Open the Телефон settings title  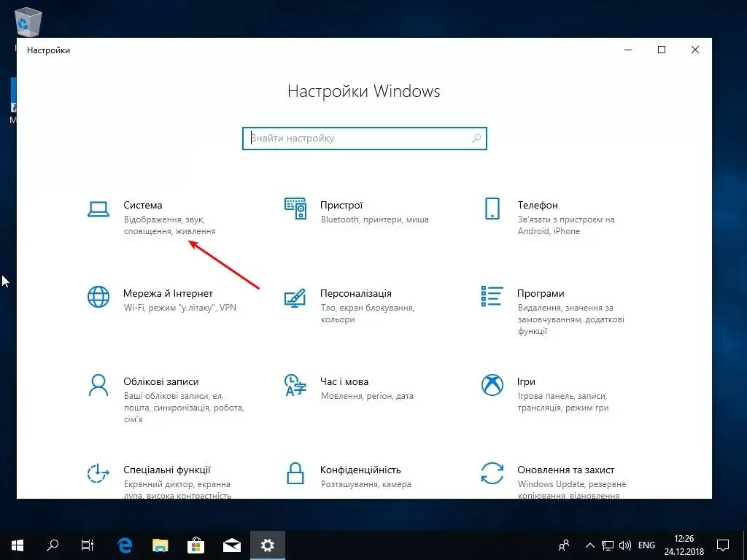pos(538,205)
